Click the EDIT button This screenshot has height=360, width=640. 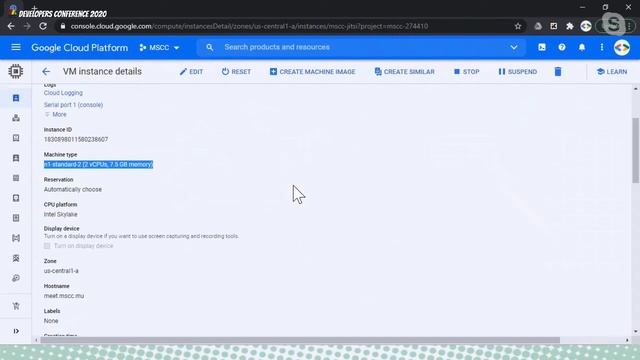[x=191, y=72]
